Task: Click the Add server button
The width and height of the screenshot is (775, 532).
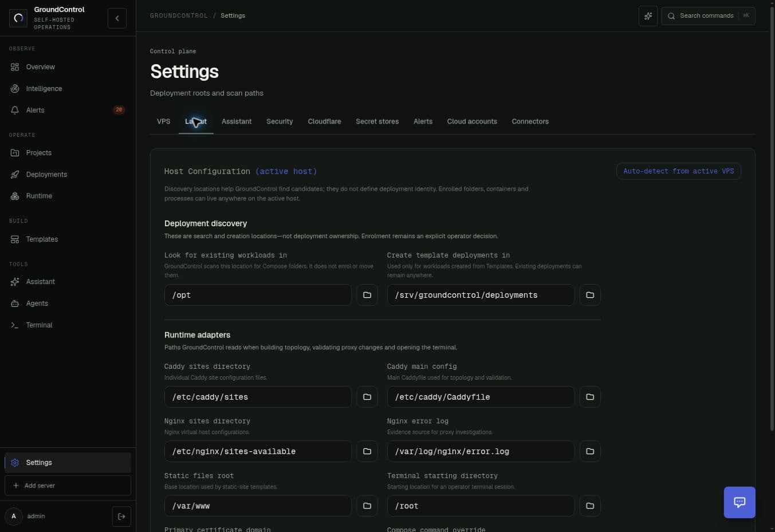Action: pyautogui.click(x=68, y=486)
